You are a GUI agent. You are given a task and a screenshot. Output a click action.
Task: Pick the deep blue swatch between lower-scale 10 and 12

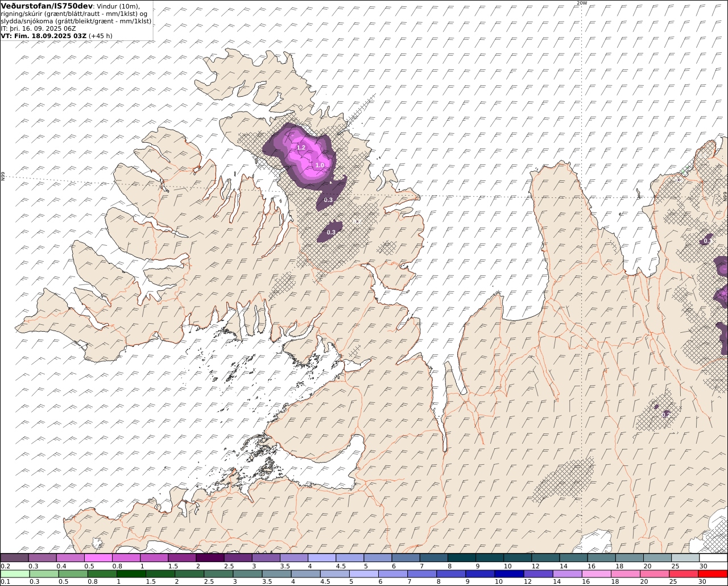[508, 573]
